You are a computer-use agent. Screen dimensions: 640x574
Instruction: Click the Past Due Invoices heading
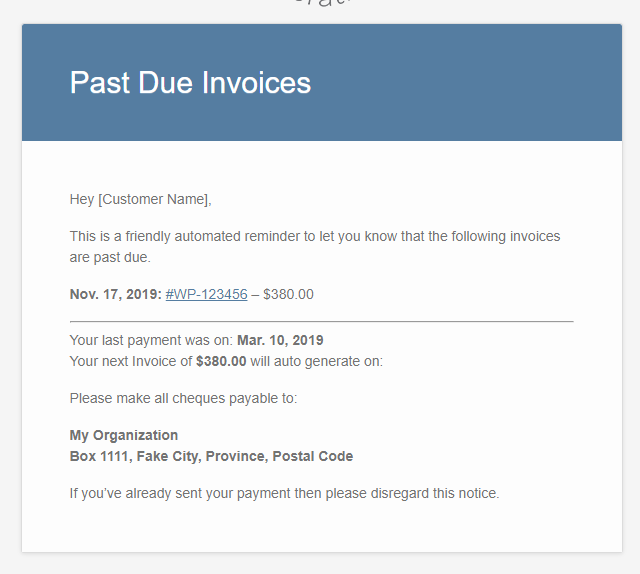[190, 83]
